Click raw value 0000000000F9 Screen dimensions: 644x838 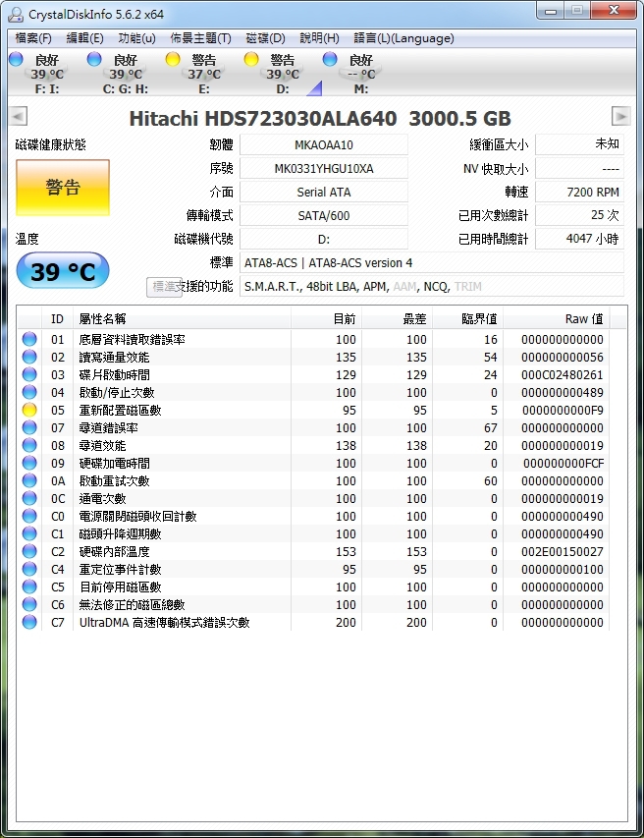[x=563, y=410]
